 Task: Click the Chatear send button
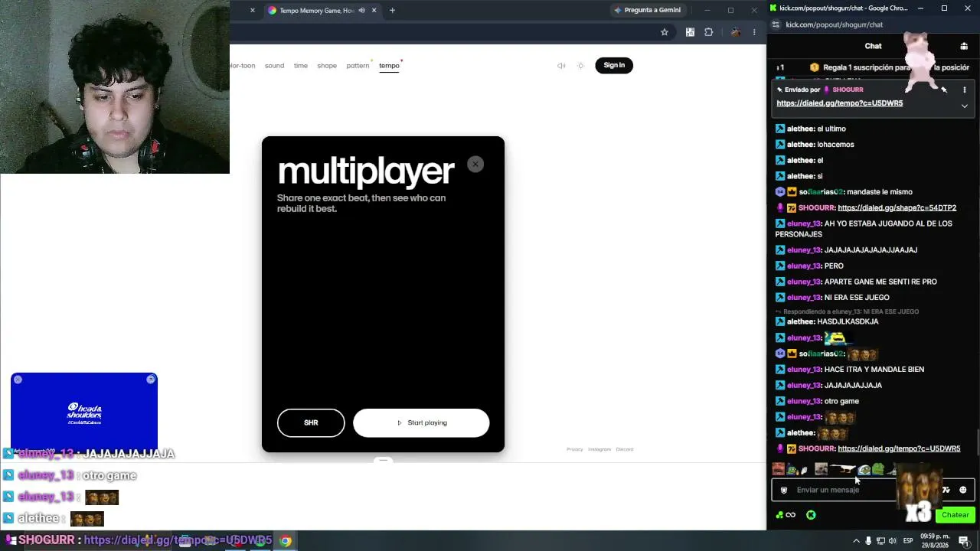955,515
